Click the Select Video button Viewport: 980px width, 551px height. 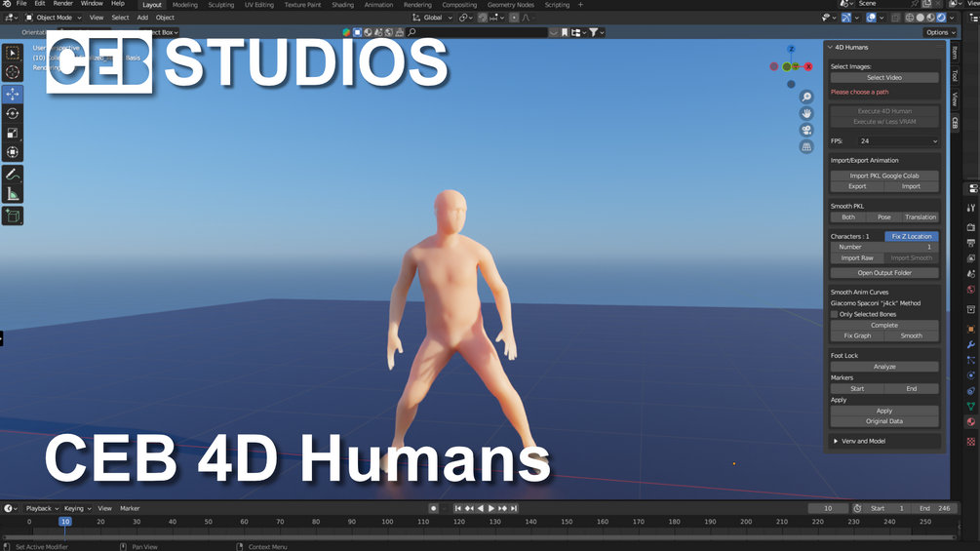884,77
